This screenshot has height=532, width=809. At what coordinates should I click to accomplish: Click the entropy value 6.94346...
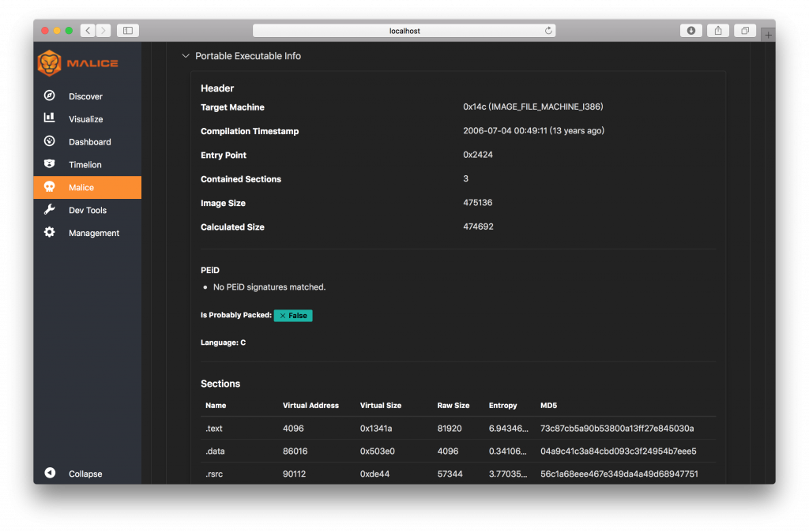point(509,429)
